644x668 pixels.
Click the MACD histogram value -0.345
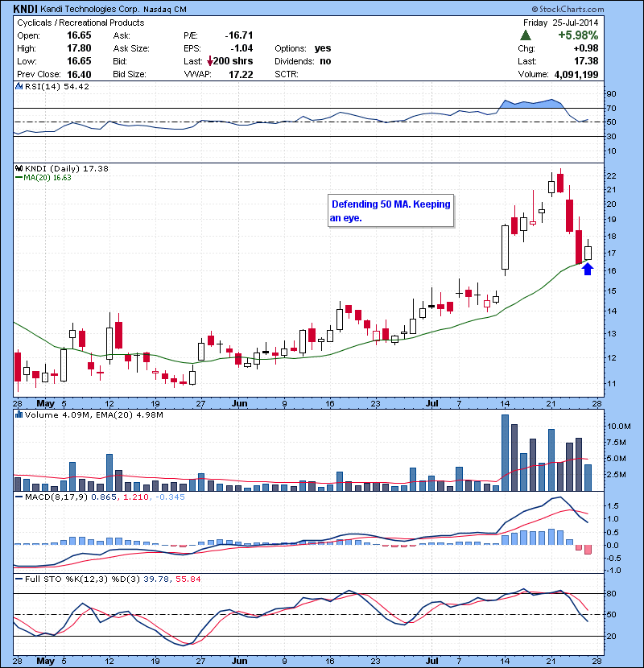(x=170, y=497)
